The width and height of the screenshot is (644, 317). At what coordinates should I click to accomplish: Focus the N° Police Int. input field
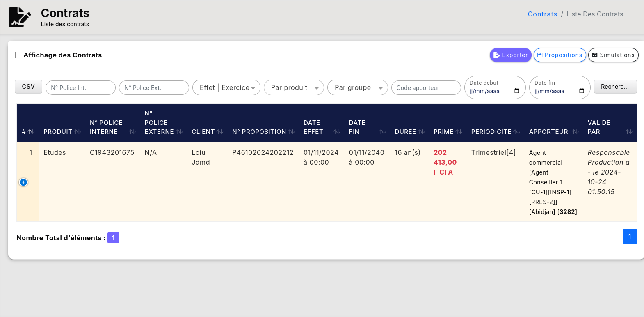80,87
